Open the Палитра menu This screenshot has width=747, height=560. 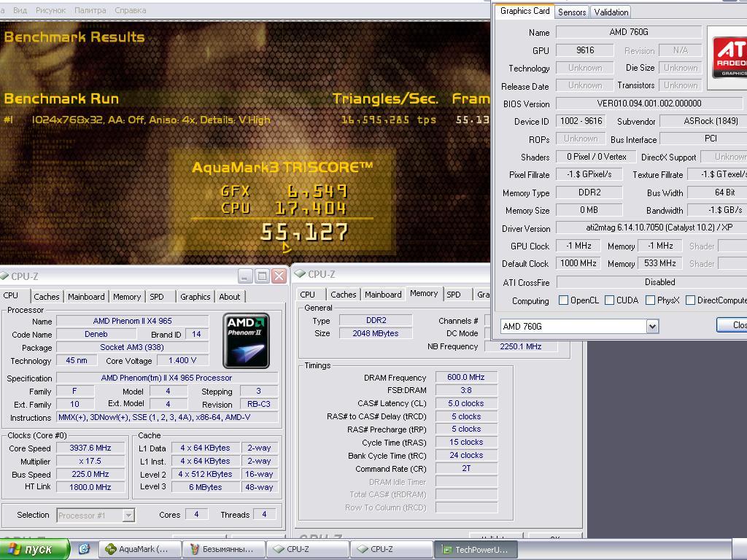tap(90, 10)
